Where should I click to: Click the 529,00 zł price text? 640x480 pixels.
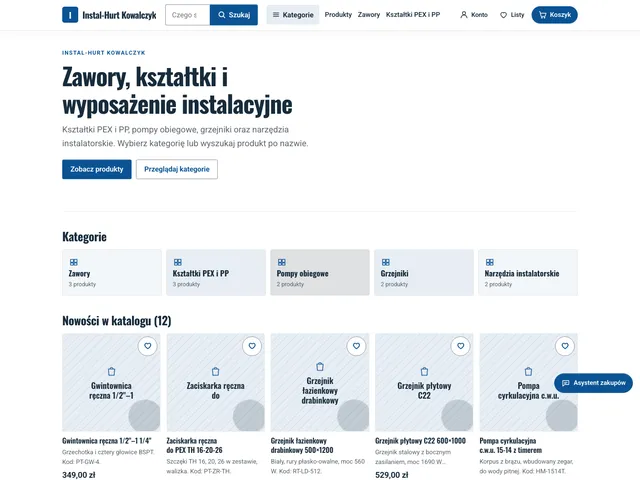[x=391, y=475]
